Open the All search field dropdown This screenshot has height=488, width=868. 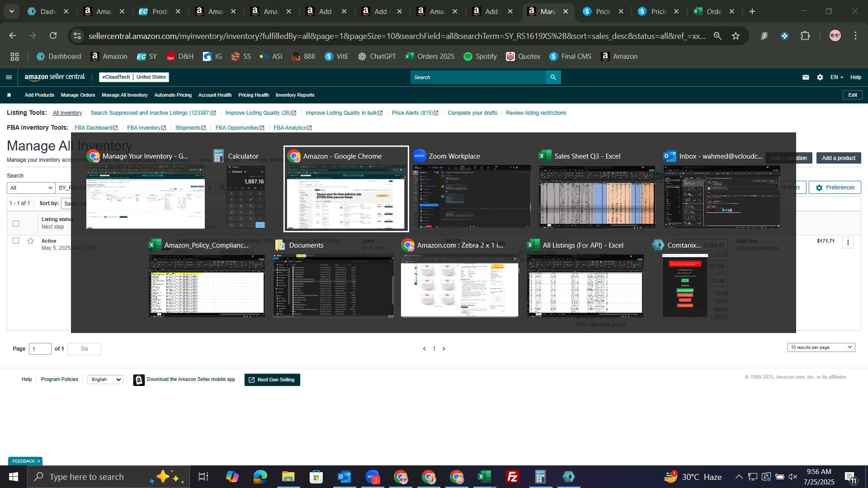click(x=31, y=188)
